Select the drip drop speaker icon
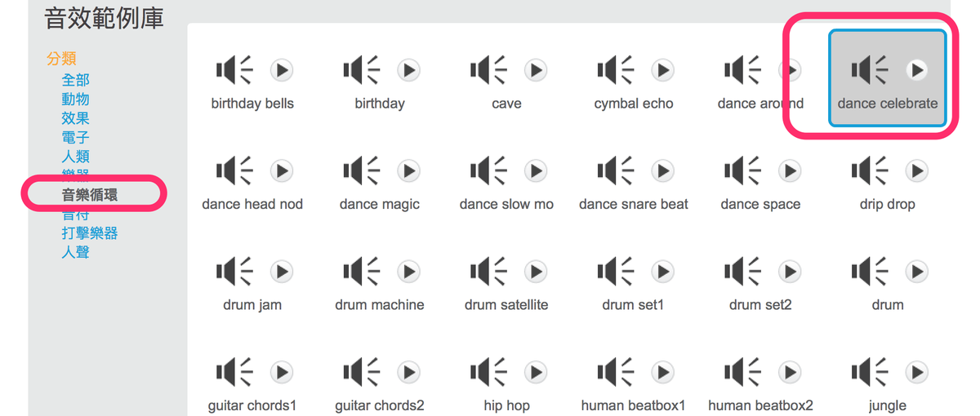This screenshot has height=416, width=980. coord(870,171)
